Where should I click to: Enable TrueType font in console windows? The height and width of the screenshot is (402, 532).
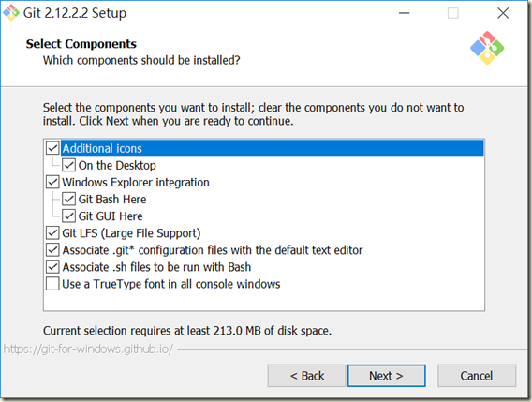(52, 284)
